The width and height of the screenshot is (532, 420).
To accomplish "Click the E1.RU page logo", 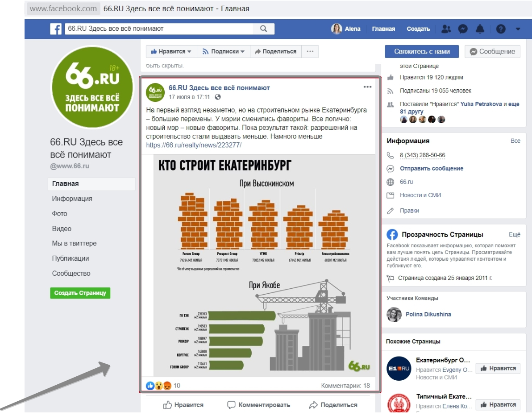I will 399,368.
